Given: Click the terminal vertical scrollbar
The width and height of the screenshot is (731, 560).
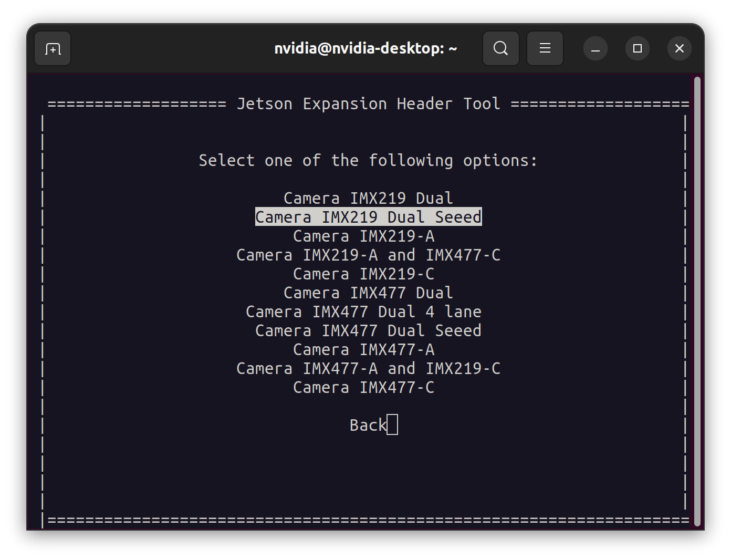Looking at the screenshot, I should point(697,302).
